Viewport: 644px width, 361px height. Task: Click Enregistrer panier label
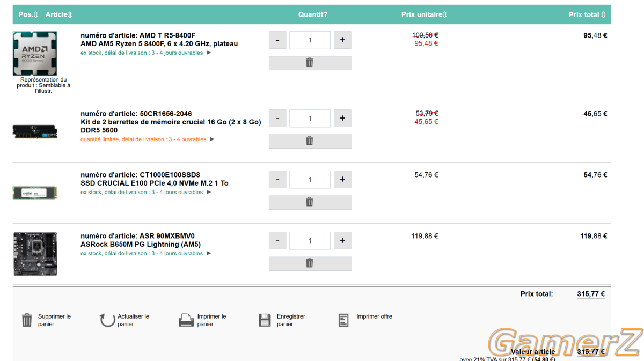(291, 320)
